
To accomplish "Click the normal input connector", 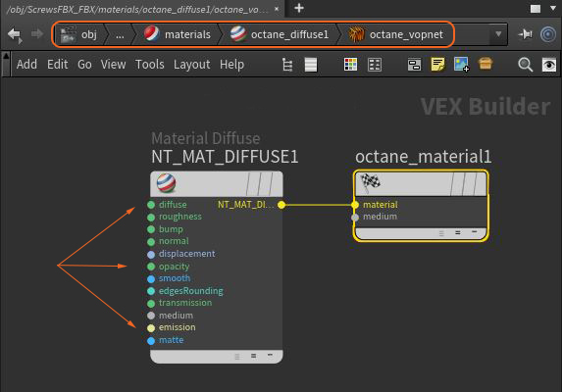I will pos(151,242).
